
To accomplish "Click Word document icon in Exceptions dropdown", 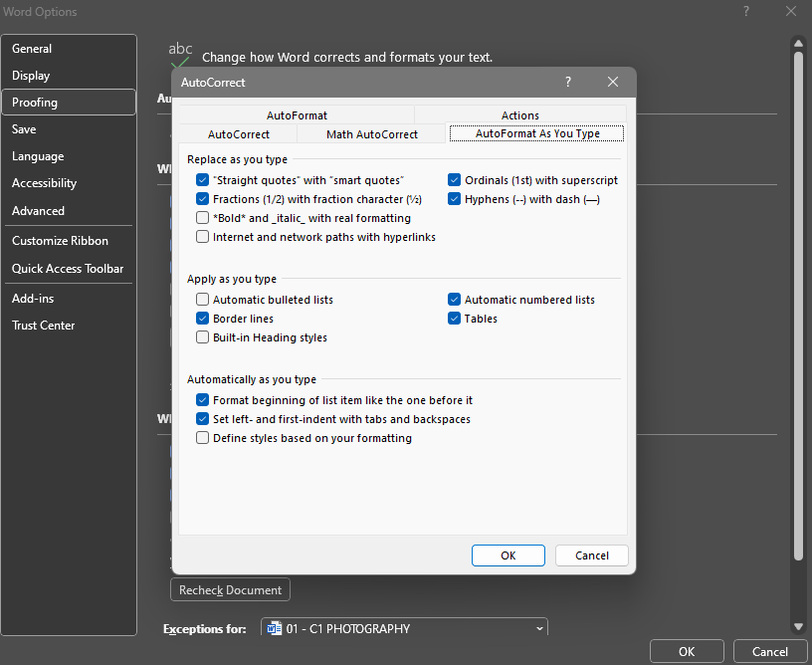I will [274, 628].
